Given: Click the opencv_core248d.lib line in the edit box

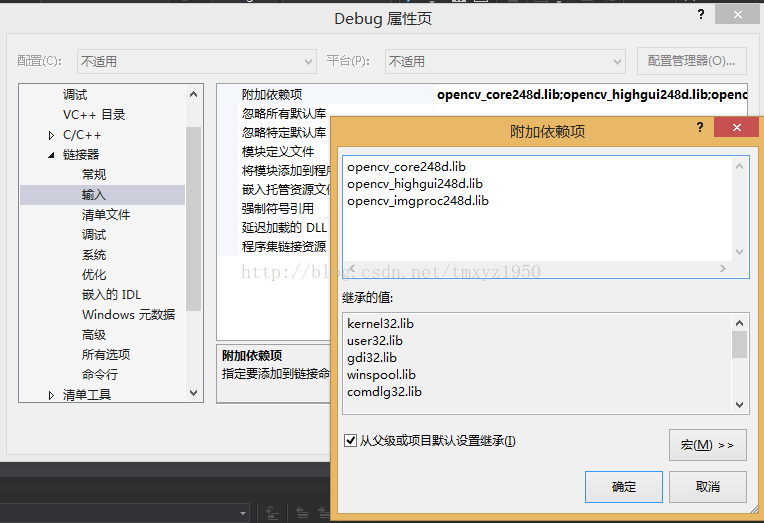Looking at the screenshot, I should tap(406, 167).
